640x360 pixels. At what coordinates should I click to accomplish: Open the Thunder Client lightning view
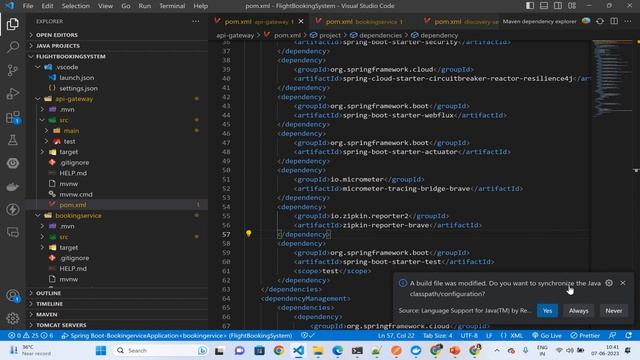(x=13, y=209)
